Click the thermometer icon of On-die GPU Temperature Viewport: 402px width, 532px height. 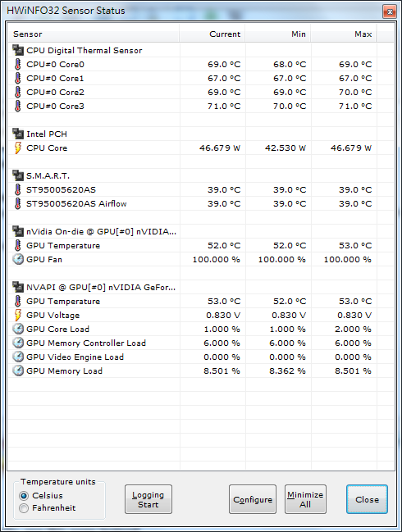[x=18, y=245]
